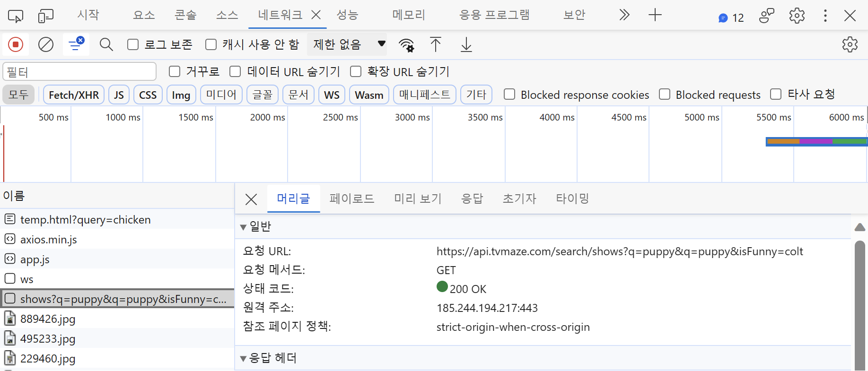Click the request bar in timeline overview

tap(816, 141)
